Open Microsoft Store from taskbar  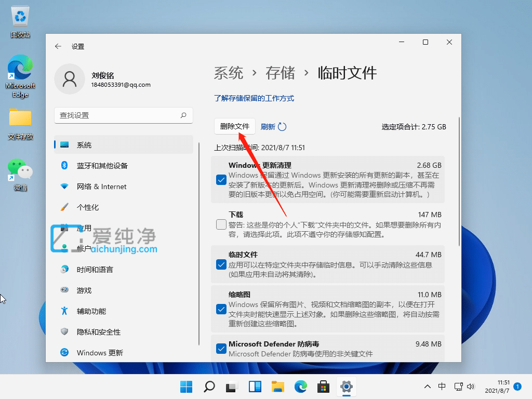tap(323, 387)
